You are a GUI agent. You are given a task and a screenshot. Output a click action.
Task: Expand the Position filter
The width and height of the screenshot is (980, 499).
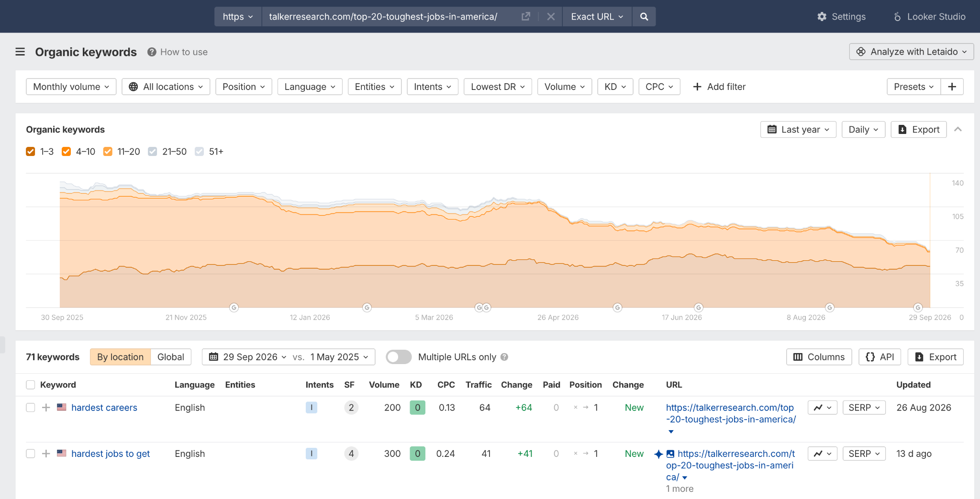(x=244, y=87)
